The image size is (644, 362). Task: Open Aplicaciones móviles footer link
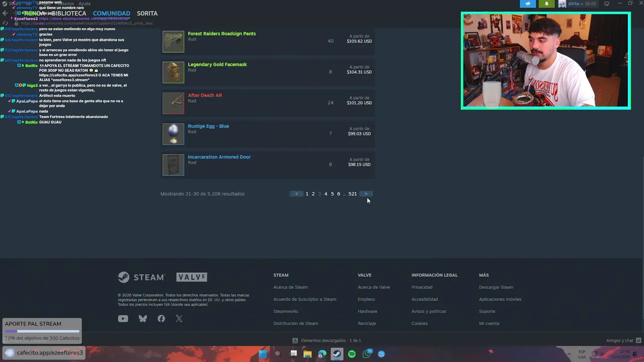pyautogui.click(x=500, y=299)
